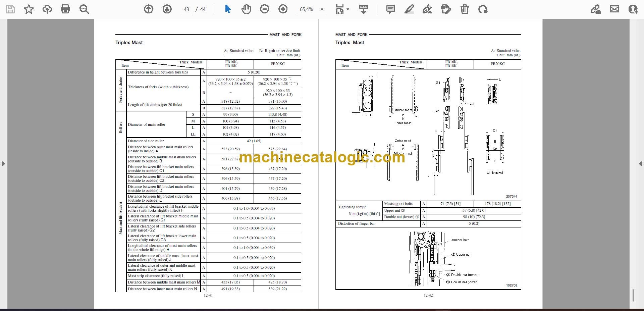Click the "5 (0.20)" fork tips value
644x311 pixels.
pos(254,72)
